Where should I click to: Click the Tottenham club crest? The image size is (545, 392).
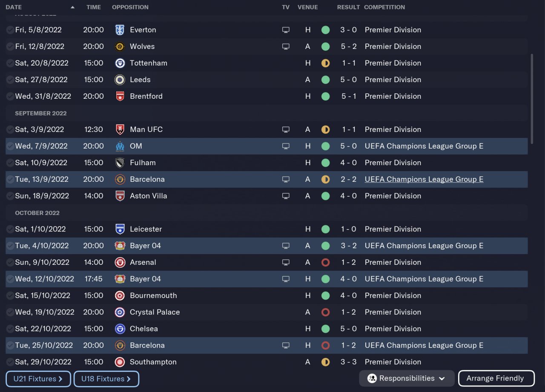pos(120,63)
